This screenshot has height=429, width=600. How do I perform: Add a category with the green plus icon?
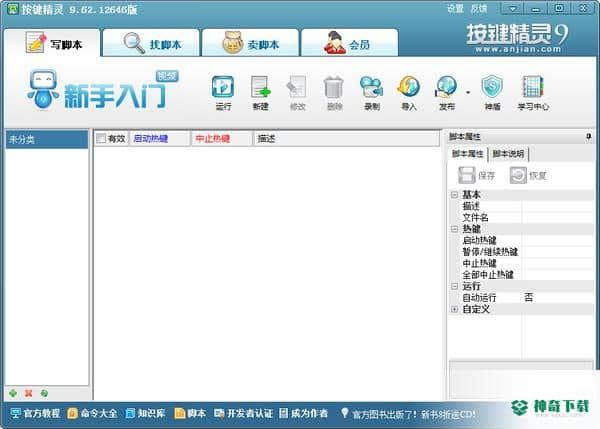[x=13, y=393]
